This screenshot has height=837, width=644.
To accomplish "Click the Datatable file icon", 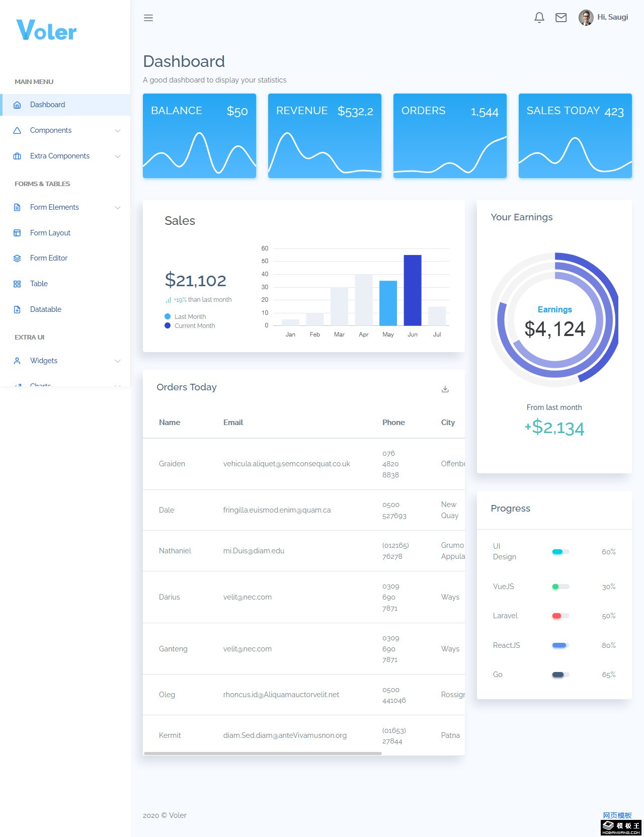I will [x=17, y=310].
